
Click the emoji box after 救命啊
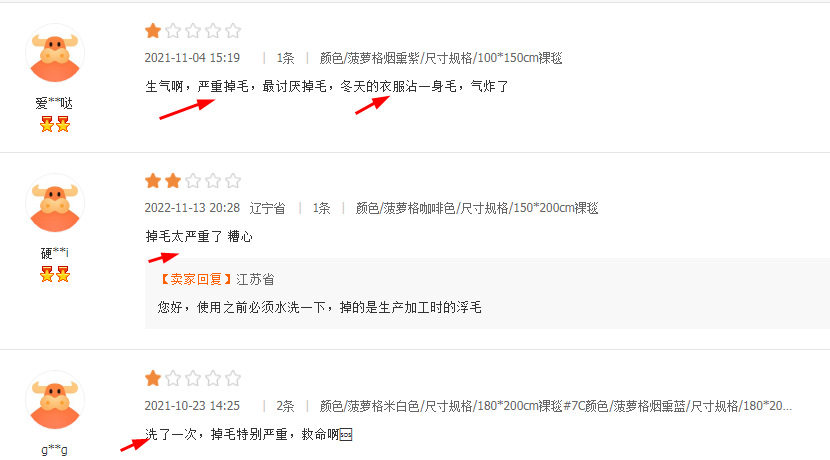(346, 435)
